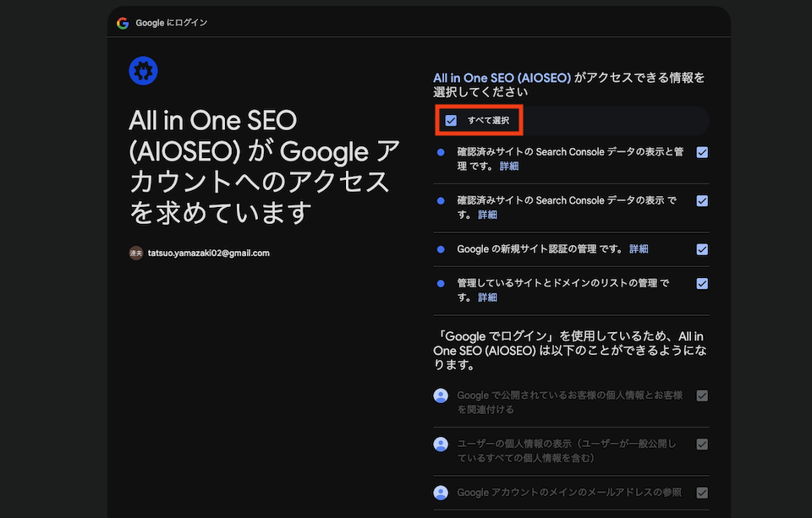Toggle the すべて選択 checkbox
Viewport: 812px width, 518px height.
[451, 121]
